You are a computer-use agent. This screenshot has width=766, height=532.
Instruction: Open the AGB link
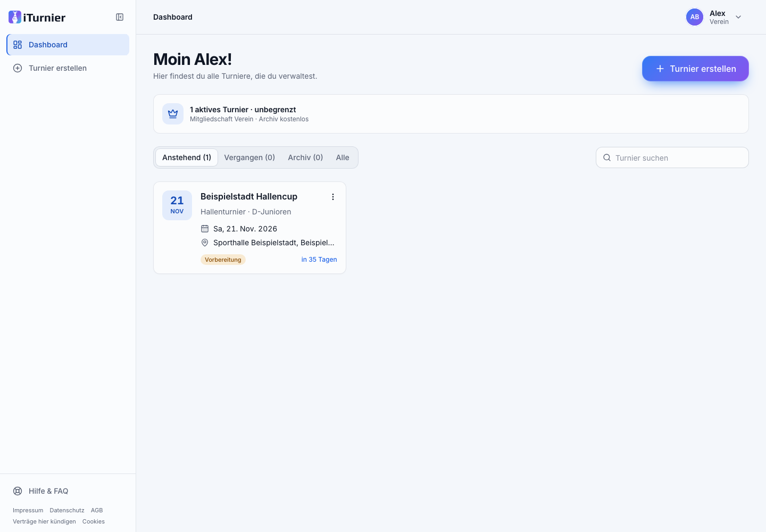97,510
